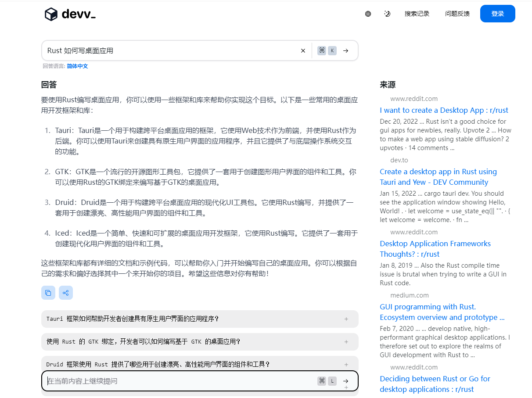Click the devv_ brand name text

point(79,14)
